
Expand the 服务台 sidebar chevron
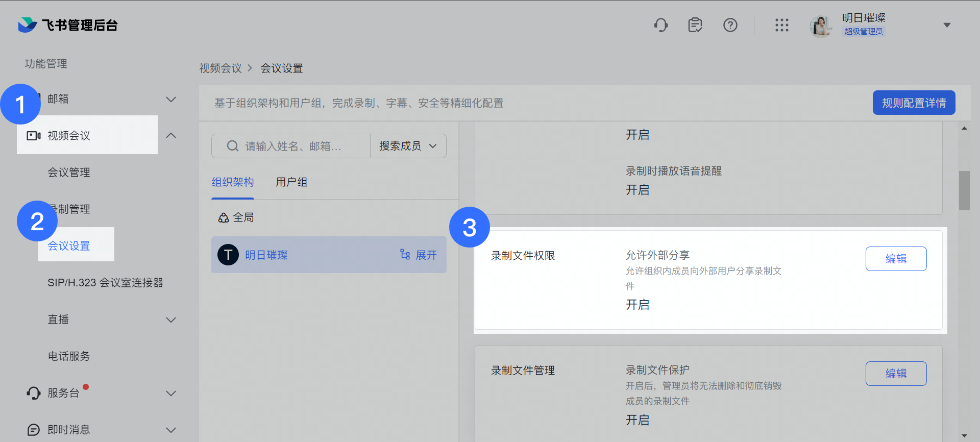coord(171,393)
